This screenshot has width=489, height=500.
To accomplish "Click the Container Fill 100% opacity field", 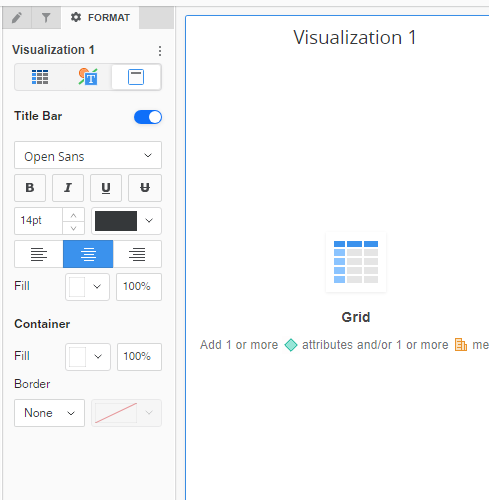I will [x=139, y=357].
